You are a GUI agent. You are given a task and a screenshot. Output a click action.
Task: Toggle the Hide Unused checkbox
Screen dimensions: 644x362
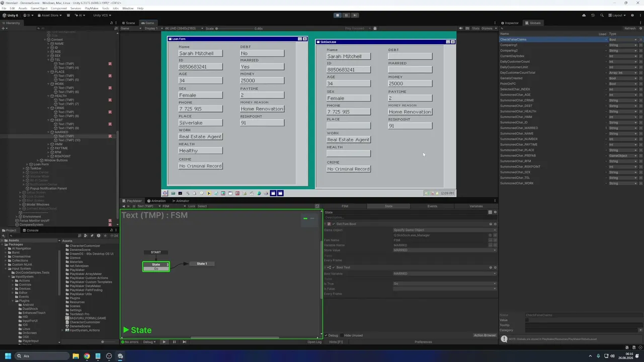[x=341, y=335]
